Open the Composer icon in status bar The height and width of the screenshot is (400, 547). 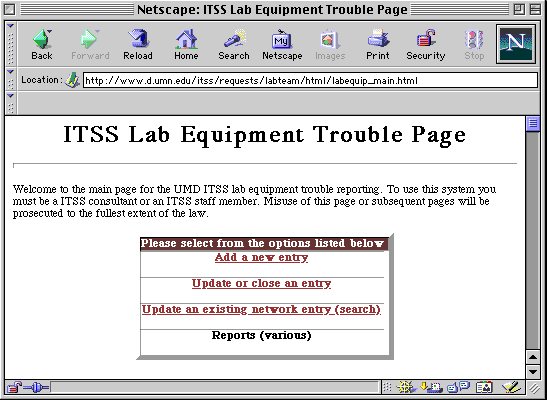(x=511, y=387)
